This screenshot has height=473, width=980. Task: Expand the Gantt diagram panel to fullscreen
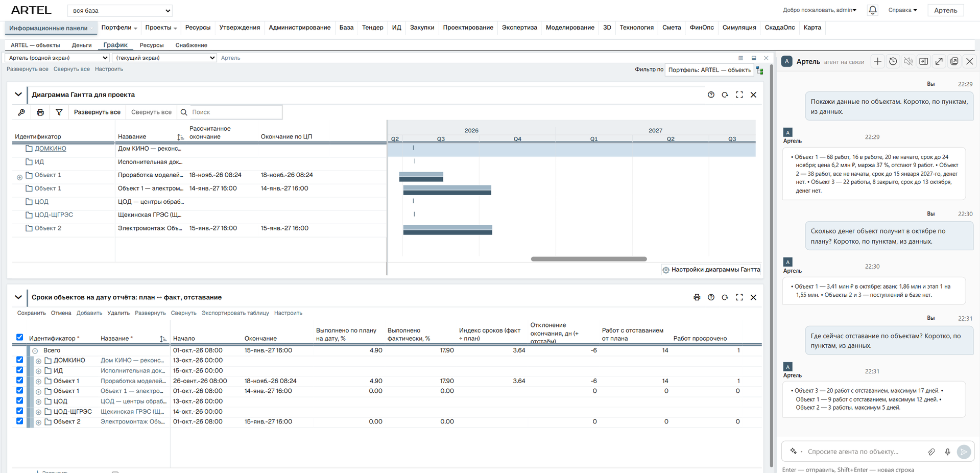tap(739, 95)
